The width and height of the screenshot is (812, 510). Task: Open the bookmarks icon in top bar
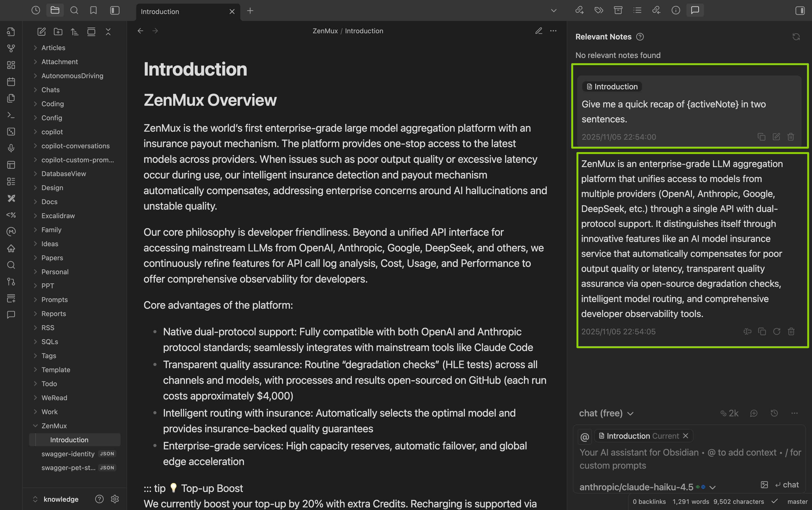93,10
